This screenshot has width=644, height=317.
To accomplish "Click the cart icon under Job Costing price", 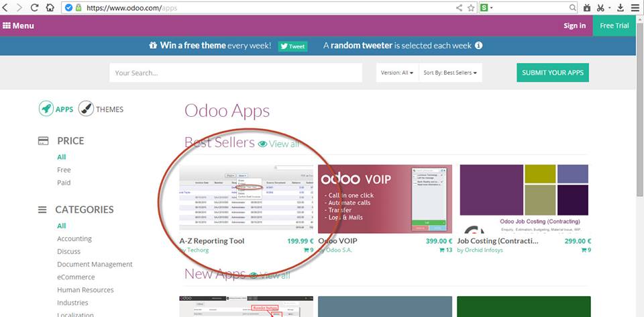I will coord(584,250).
